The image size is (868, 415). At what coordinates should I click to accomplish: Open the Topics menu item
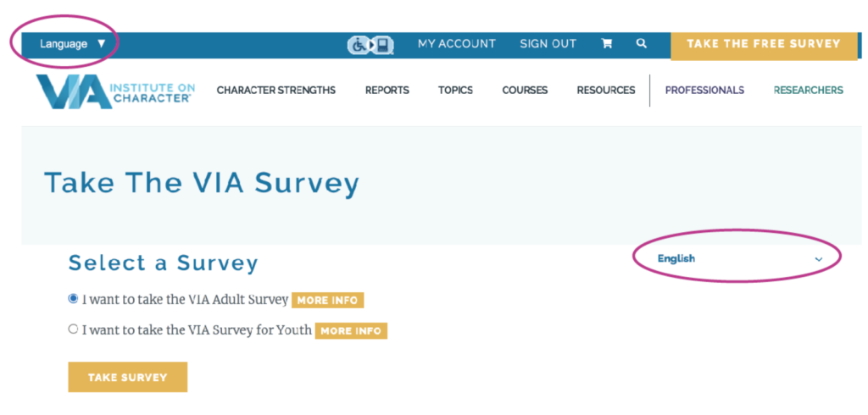point(455,90)
